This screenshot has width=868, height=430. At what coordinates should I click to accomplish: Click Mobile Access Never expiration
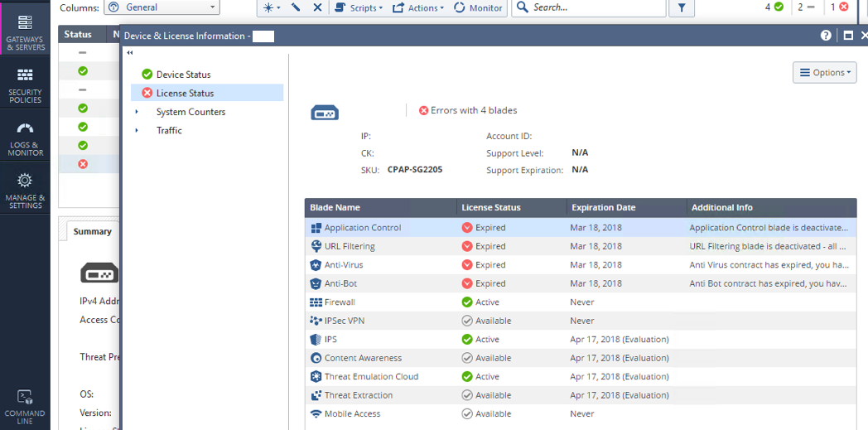[582, 414]
